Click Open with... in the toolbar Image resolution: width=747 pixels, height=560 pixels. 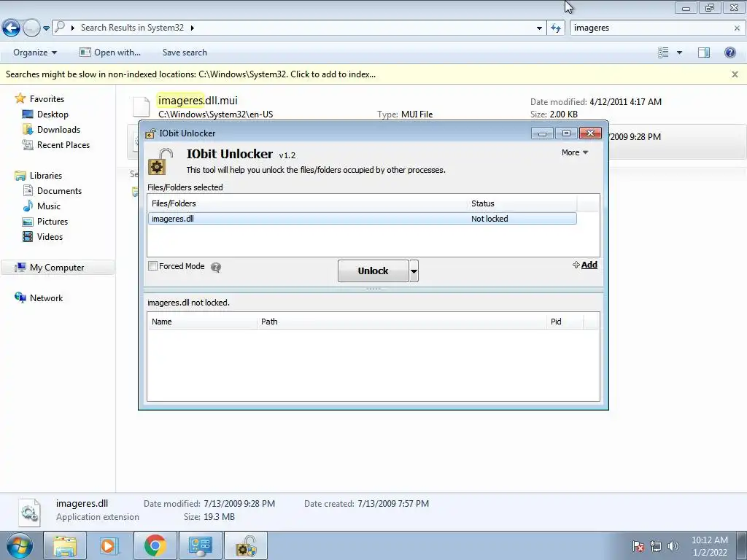[x=110, y=52]
